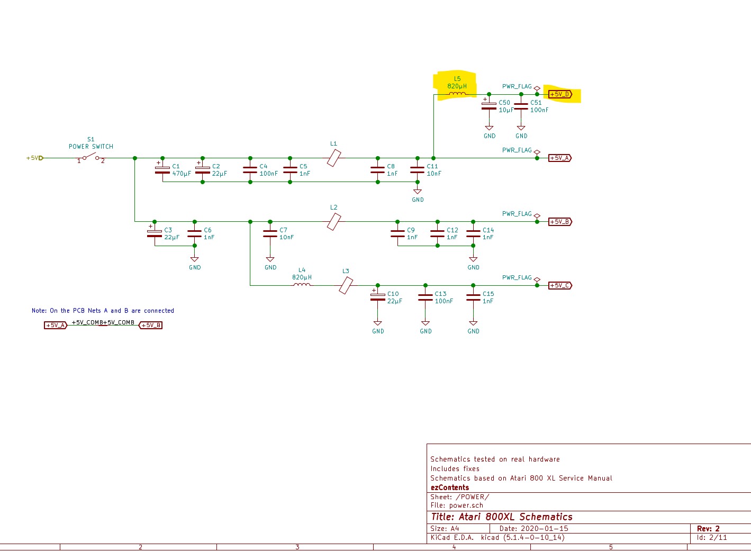Click the GND symbol below C51
The width and height of the screenshot is (751, 560).
tap(521, 129)
